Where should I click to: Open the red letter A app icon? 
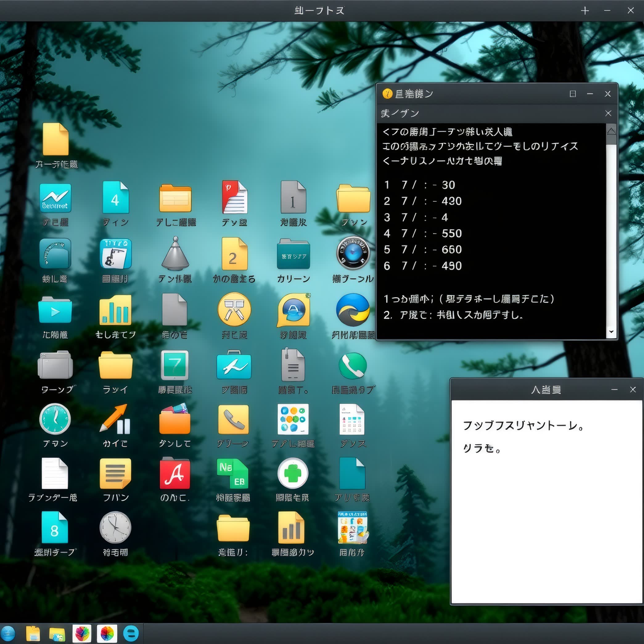[x=175, y=474]
